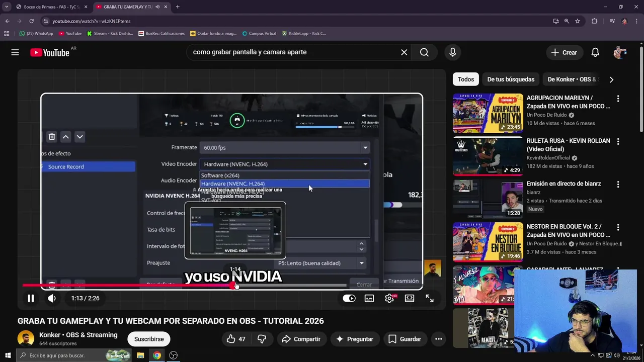
Task: Open Quitar fondo a imagen bookmark
Action: (x=213, y=34)
